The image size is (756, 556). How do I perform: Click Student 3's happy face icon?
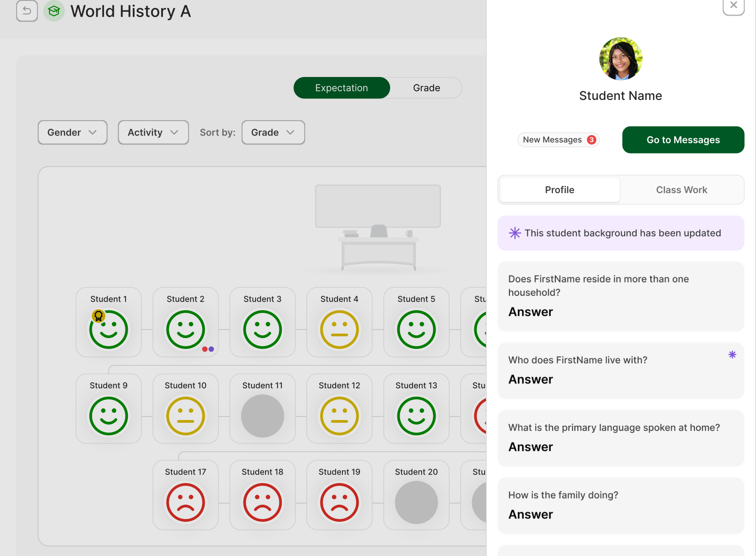click(262, 330)
